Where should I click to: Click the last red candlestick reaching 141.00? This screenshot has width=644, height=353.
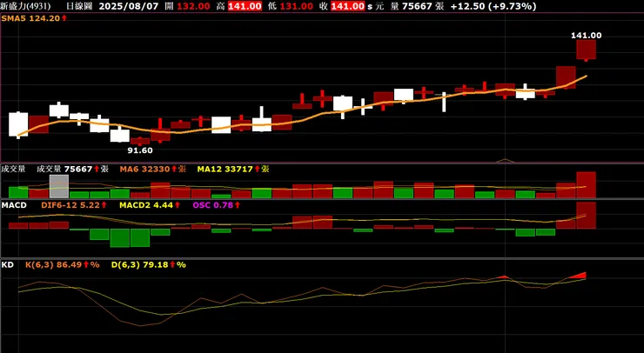click(586, 50)
